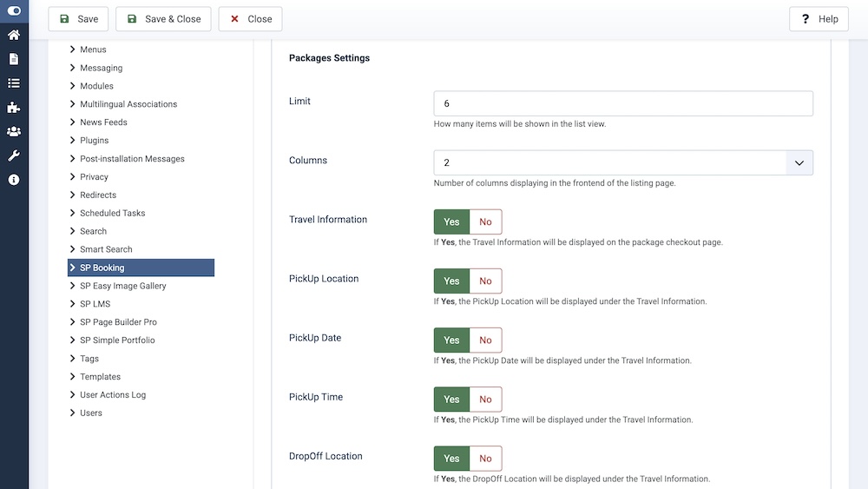
Task: Open the Content file icon in sidebar
Action: tap(14, 59)
